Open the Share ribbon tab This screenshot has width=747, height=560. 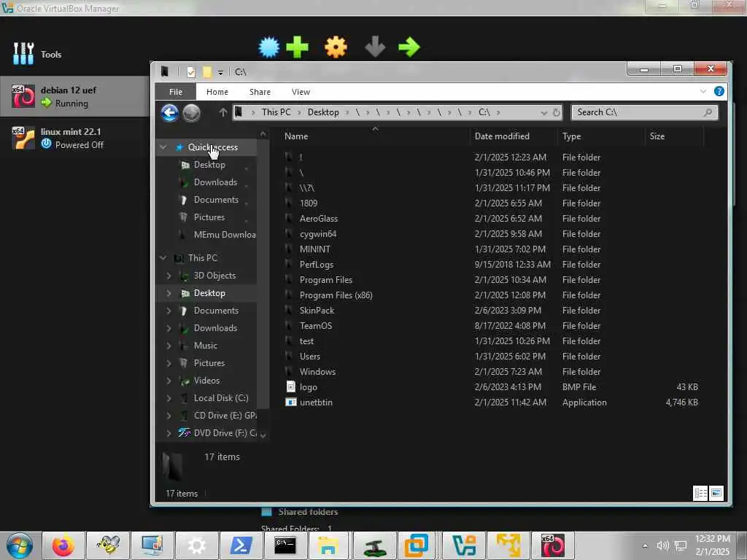pos(260,92)
